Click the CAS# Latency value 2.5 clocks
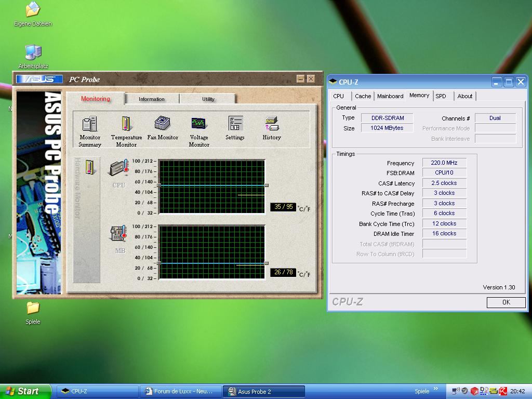The height and width of the screenshot is (399, 532). pyautogui.click(x=444, y=183)
